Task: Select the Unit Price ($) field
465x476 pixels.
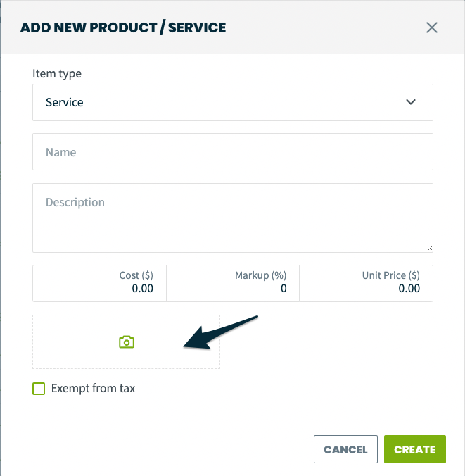Action: (366, 283)
